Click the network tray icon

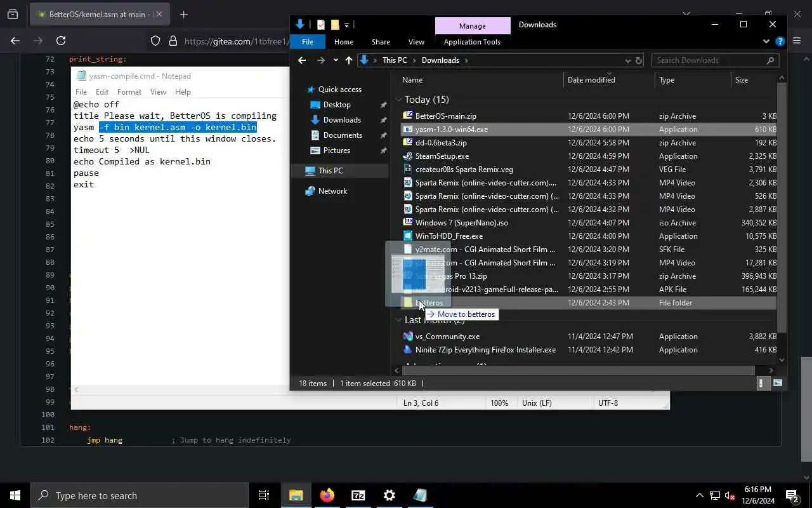tap(714, 496)
